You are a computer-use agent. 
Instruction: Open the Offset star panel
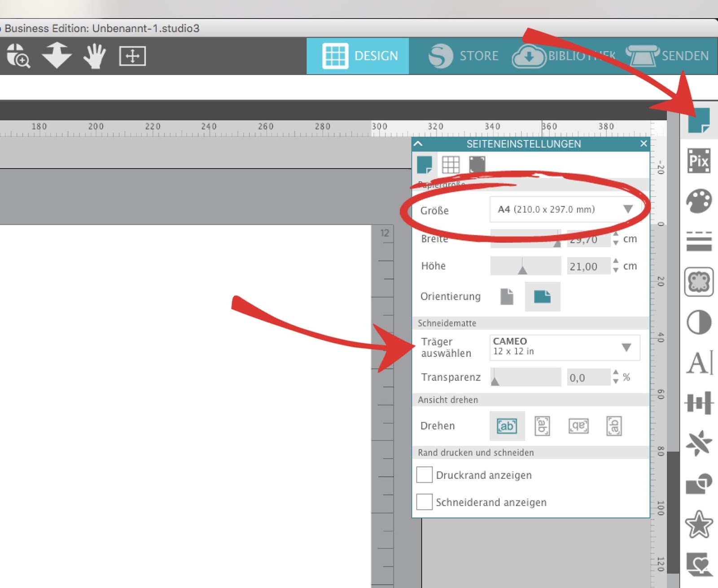[x=699, y=524]
